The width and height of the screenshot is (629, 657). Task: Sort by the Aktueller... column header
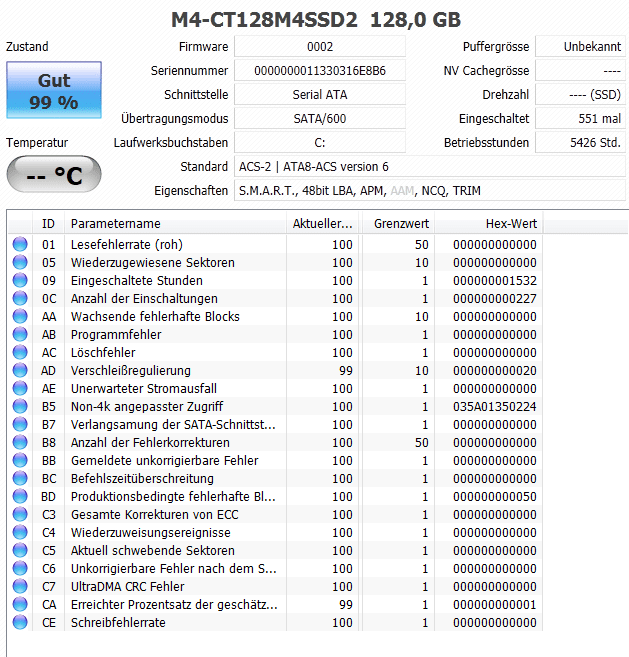tap(323, 224)
